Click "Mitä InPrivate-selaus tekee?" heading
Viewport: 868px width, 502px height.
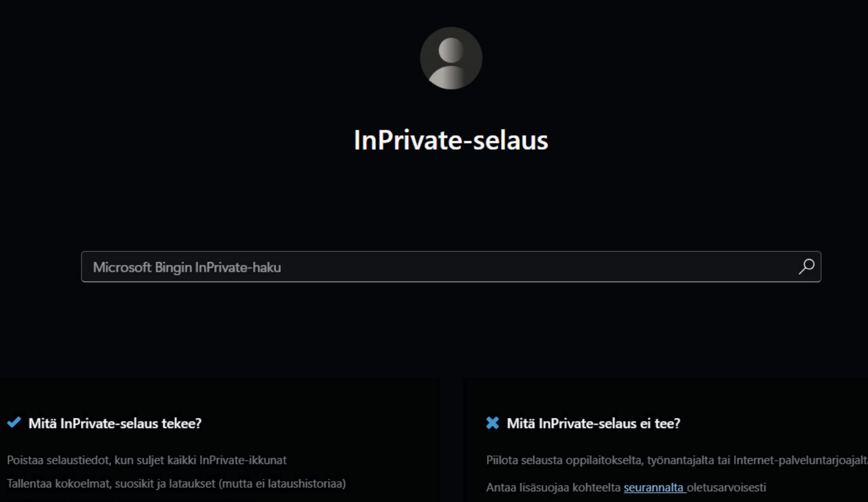(x=114, y=423)
